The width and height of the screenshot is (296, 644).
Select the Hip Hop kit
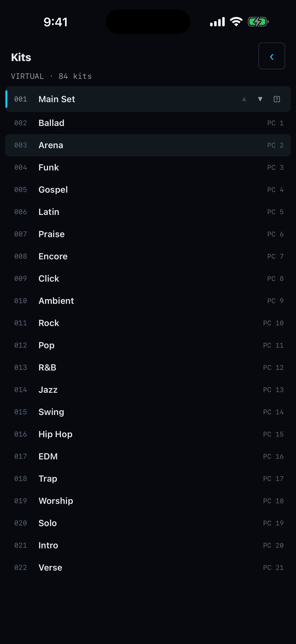tap(148, 434)
